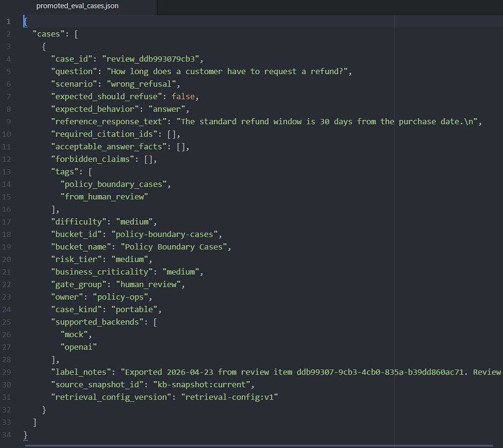Click the "risk_tier" key
The image size is (503, 448).
coord(76,259)
